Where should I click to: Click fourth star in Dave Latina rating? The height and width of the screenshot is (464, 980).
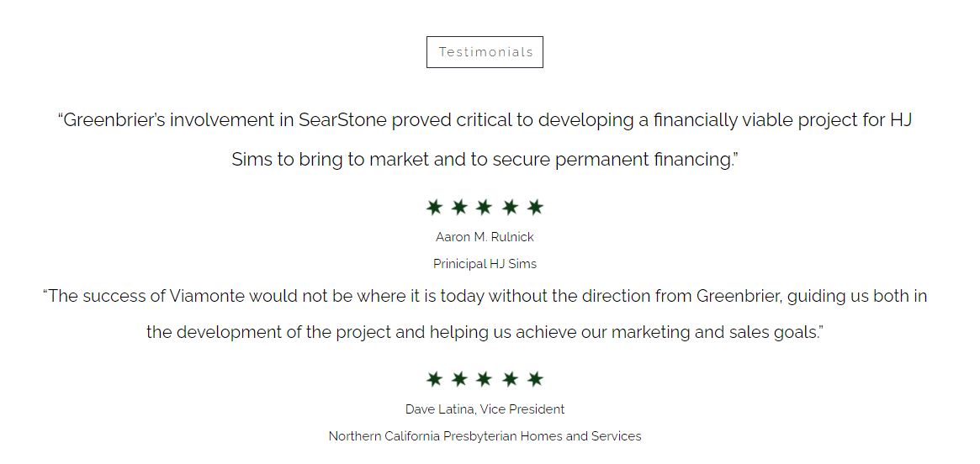[510, 379]
